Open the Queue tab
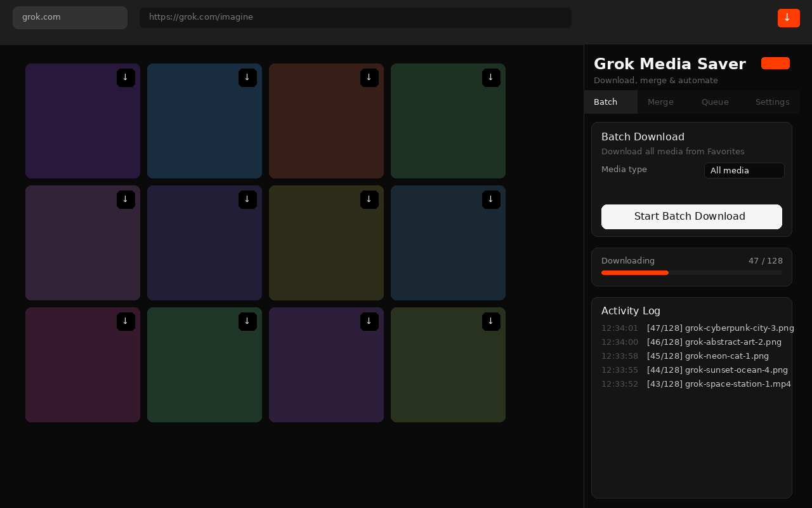 (715, 102)
